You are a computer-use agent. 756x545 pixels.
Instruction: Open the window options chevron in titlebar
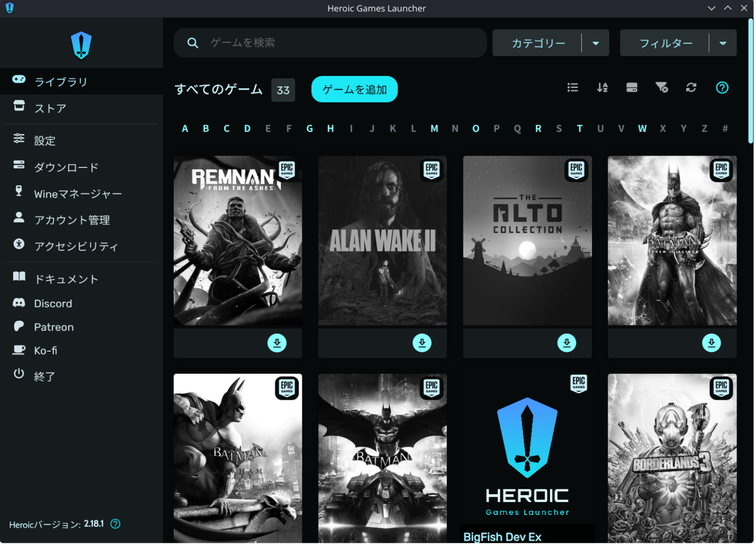(x=711, y=8)
